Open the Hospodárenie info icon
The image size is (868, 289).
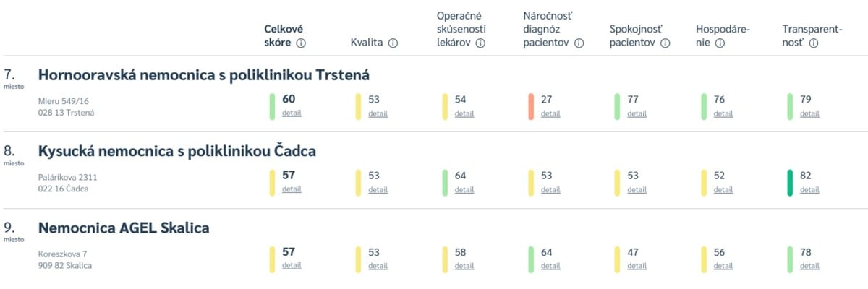coord(720,43)
